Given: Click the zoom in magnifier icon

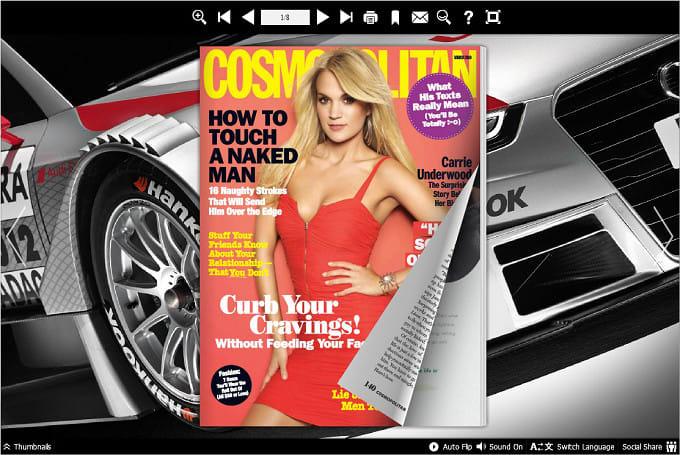Looking at the screenshot, I should pyautogui.click(x=199, y=17).
